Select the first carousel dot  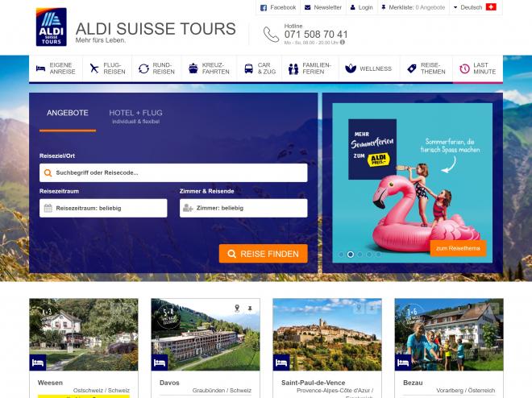[x=341, y=255]
